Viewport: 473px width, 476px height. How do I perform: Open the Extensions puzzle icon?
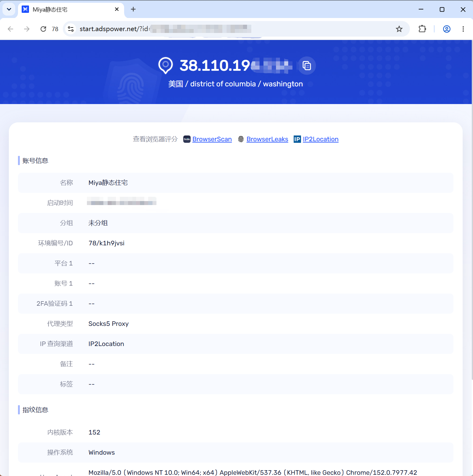[x=422, y=29]
